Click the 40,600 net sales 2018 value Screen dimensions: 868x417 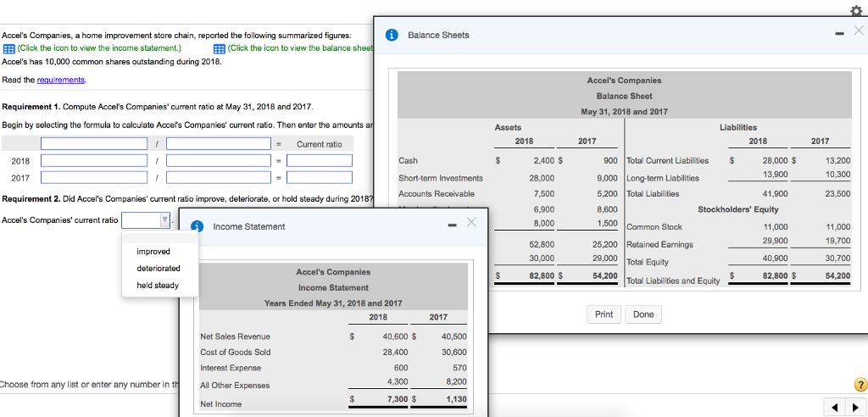tap(395, 336)
